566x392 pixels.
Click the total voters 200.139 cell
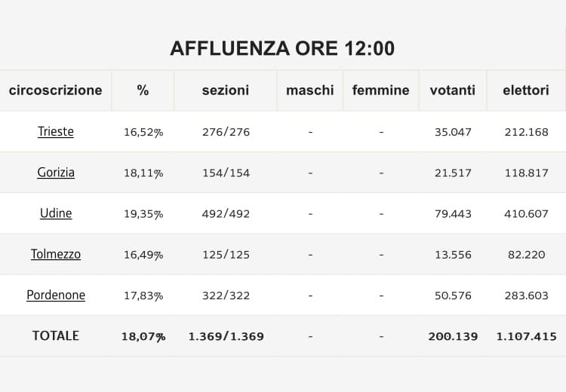453,336
